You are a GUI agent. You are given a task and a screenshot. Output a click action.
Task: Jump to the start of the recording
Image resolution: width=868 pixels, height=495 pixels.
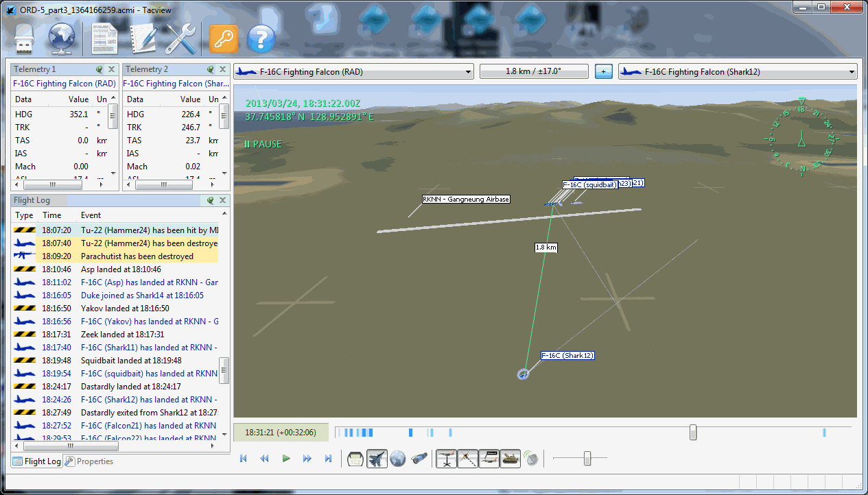click(243, 459)
